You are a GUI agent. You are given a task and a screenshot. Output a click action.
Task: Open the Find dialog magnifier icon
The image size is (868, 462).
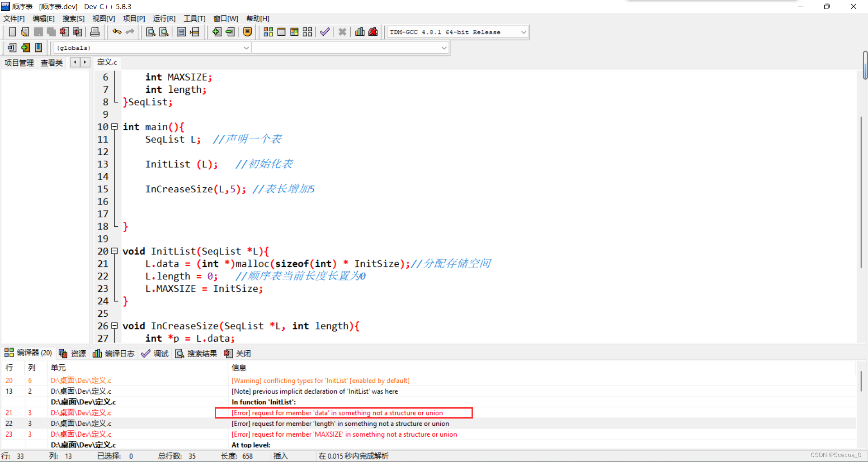[150, 32]
